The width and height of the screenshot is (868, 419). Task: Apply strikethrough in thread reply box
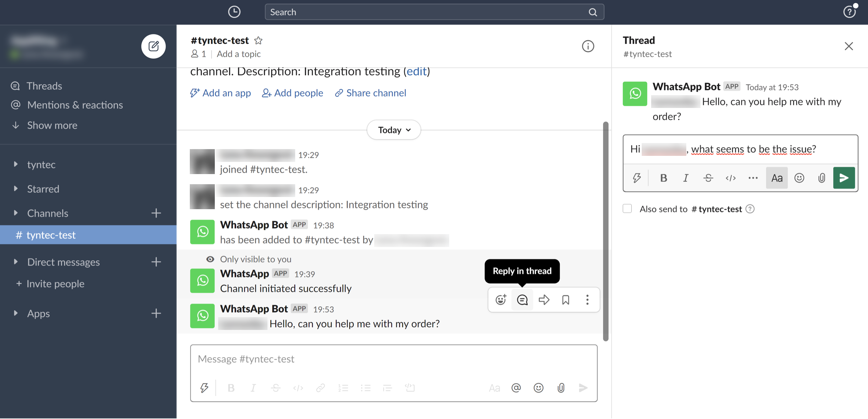click(x=708, y=178)
